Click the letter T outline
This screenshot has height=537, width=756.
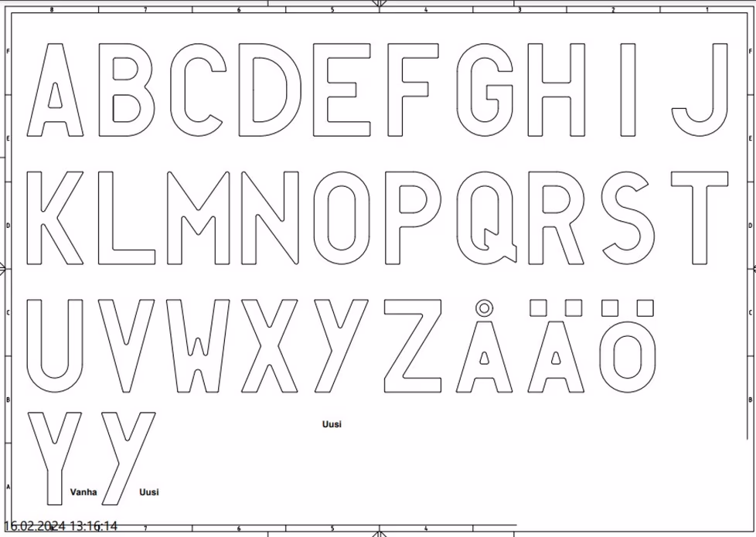tap(700, 217)
